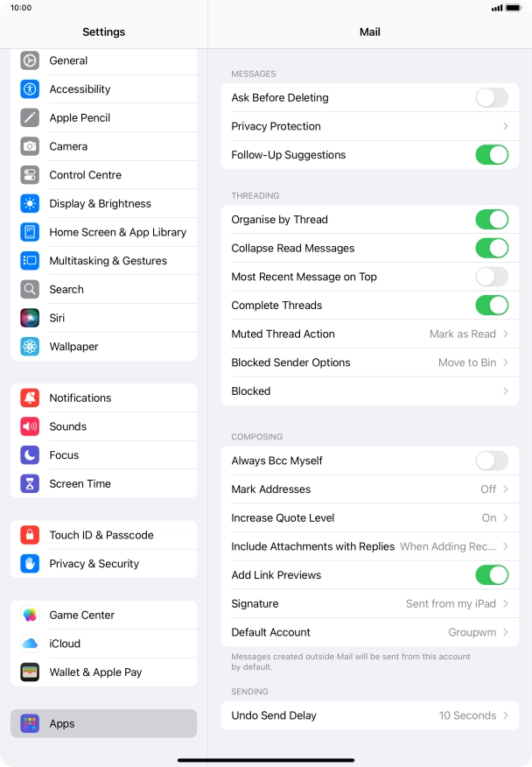The width and height of the screenshot is (532, 767).
Task: Open the Screen Time hourglass icon
Action: 30,484
